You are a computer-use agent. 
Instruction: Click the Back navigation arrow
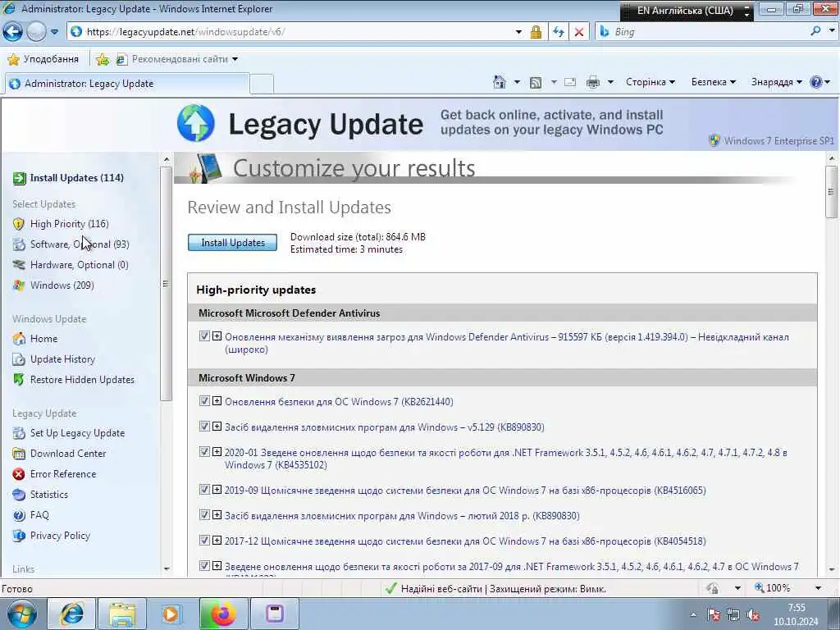click(13, 32)
